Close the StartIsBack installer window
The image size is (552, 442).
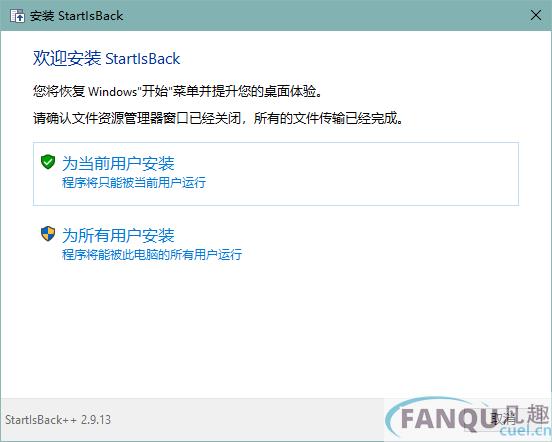[536, 15]
